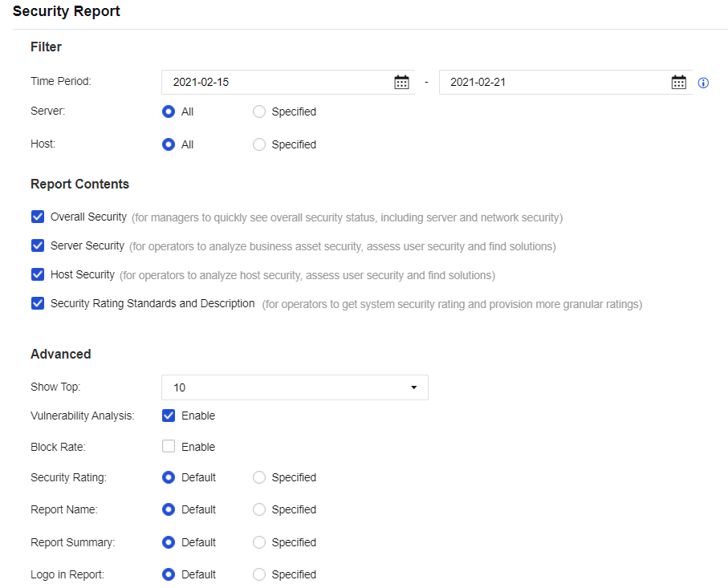728x588 pixels.
Task: Set Logo in Report to Specified
Action: point(259,574)
